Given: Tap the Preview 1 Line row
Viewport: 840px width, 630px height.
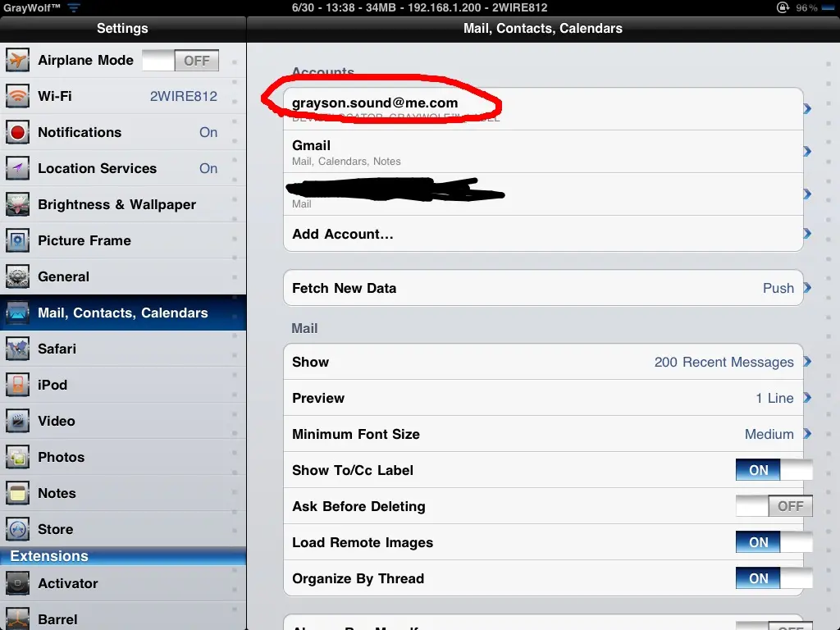Looking at the screenshot, I should (541, 399).
